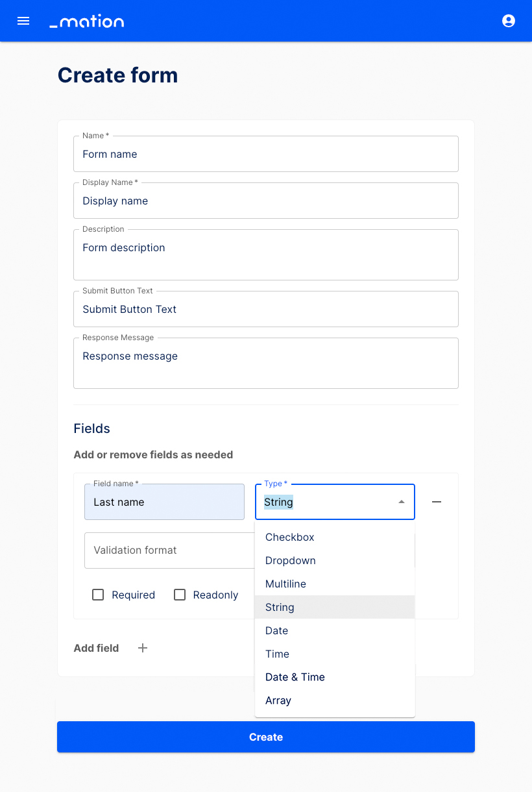Click the Form description text area
The width and height of the screenshot is (532, 792).
tap(266, 253)
